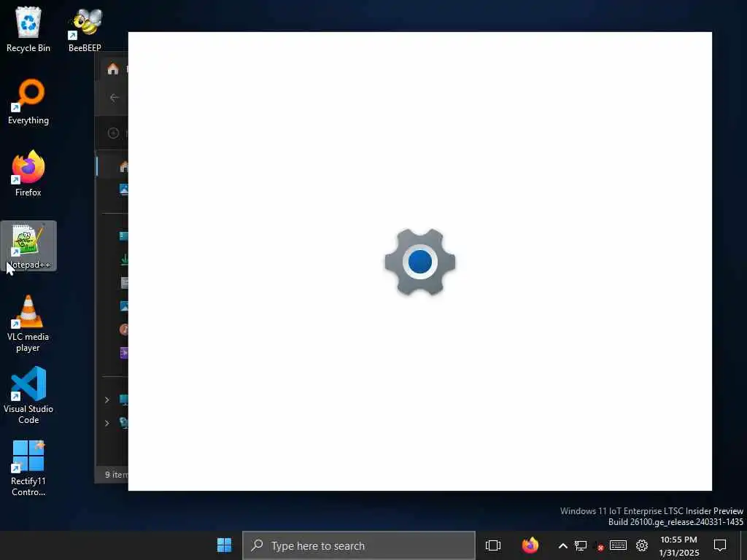This screenshot has height=560, width=747.
Task: Select the Rectify11 Control Center desktop shortcut
Action: tap(28, 468)
